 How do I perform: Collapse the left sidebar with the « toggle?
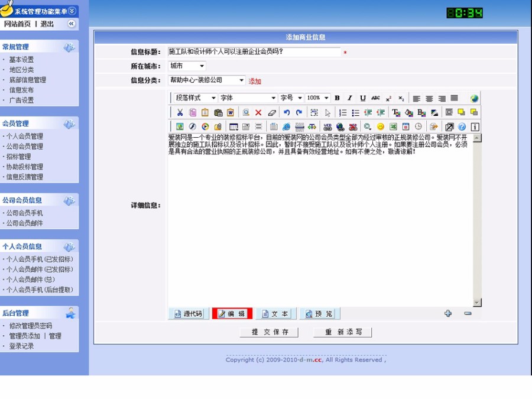tap(72, 24)
